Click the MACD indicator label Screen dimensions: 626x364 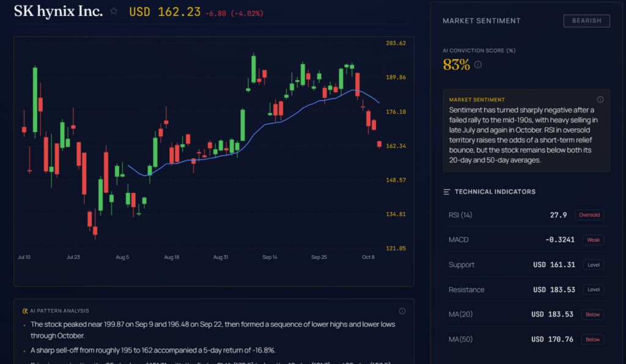tap(458, 240)
